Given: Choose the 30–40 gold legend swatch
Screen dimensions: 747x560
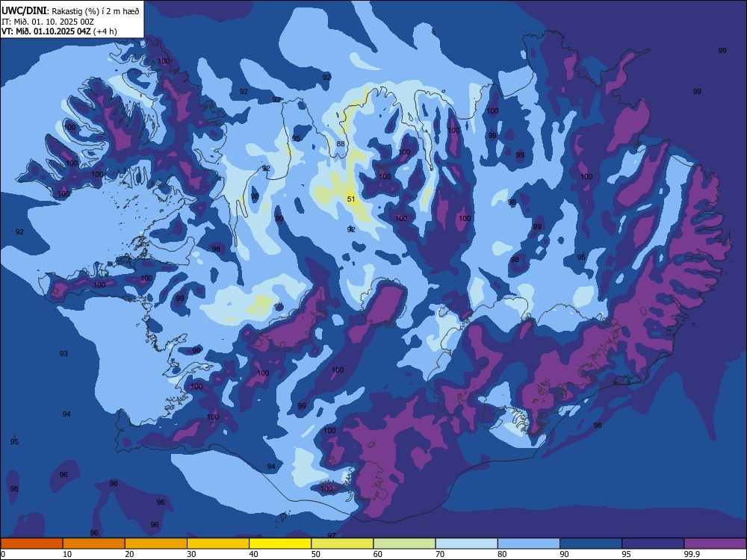Looking at the screenshot, I should coord(218,544).
